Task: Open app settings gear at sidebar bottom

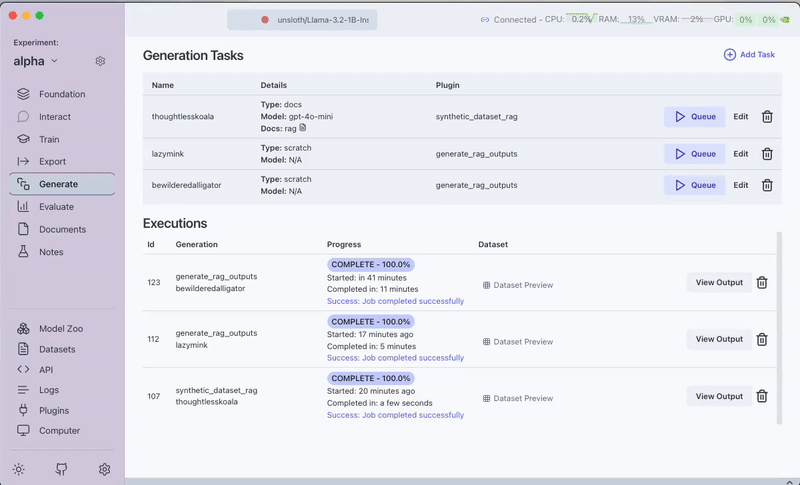Action: tap(104, 469)
